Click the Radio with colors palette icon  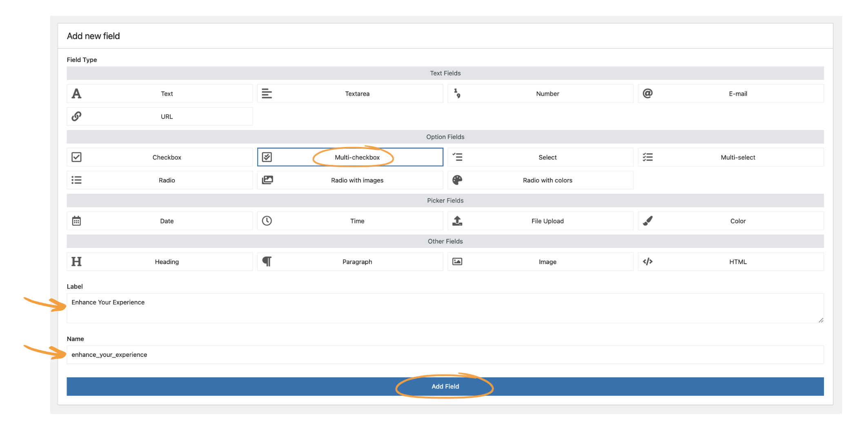coord(457,180)
